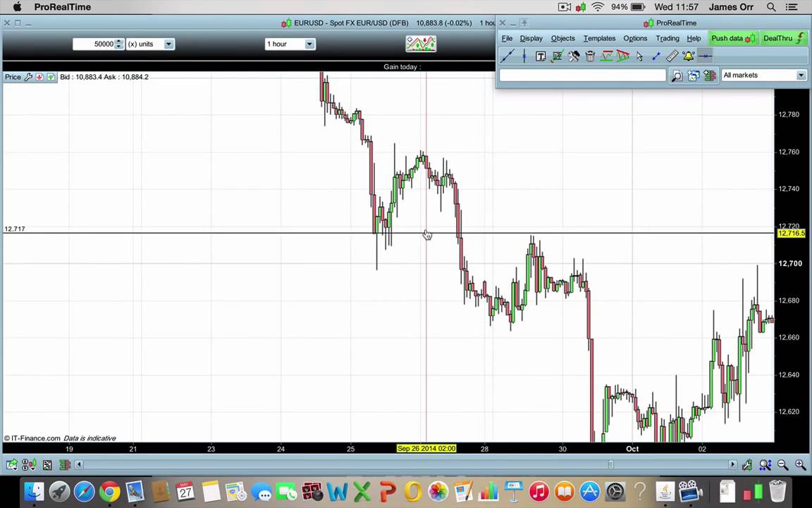Click the chart horizontal scrollbar thumb
The height and width of the screenshot is (508, 812).
point(611,465)
